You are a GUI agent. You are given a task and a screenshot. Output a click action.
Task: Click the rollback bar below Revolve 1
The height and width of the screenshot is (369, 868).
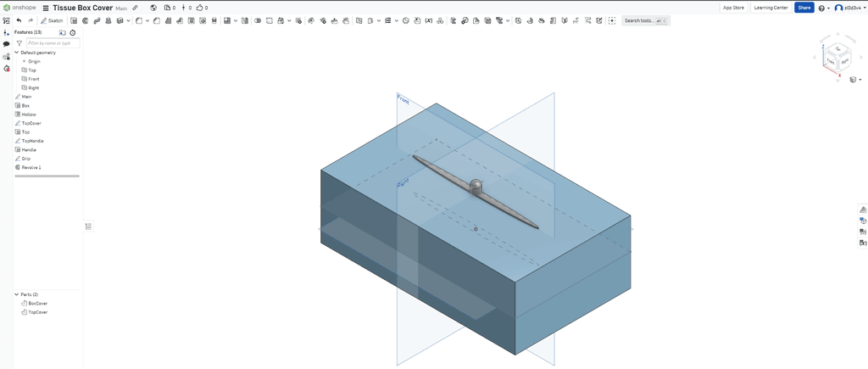tap(47, 176)
